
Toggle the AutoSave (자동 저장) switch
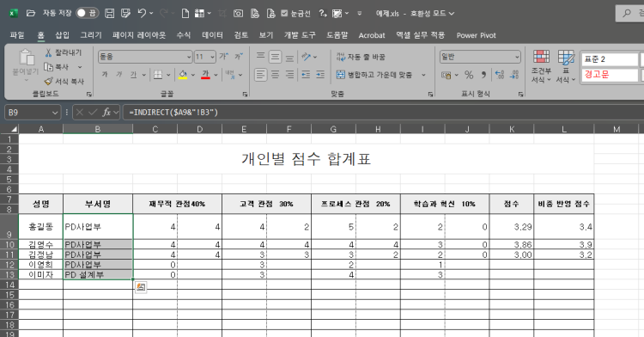87,13
